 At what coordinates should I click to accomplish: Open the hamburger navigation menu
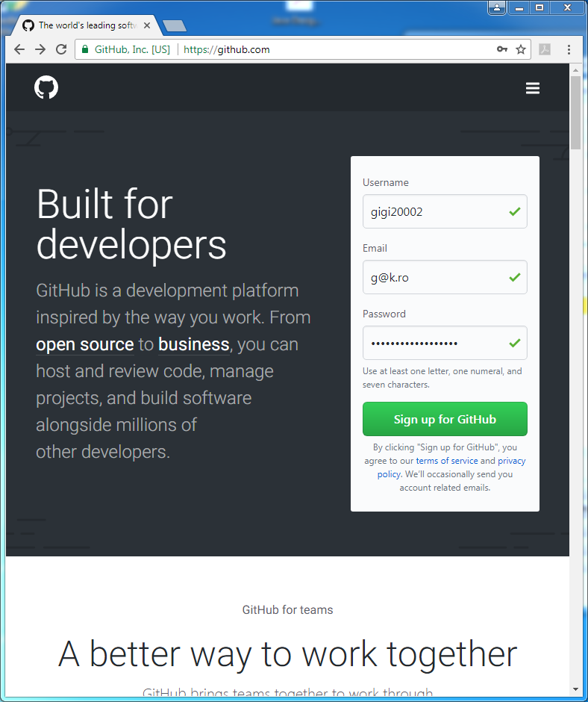(x=533, y=88)
